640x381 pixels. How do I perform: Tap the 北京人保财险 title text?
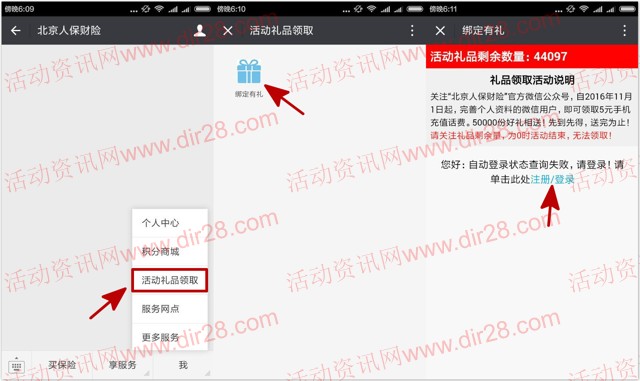tap(69, 30)
